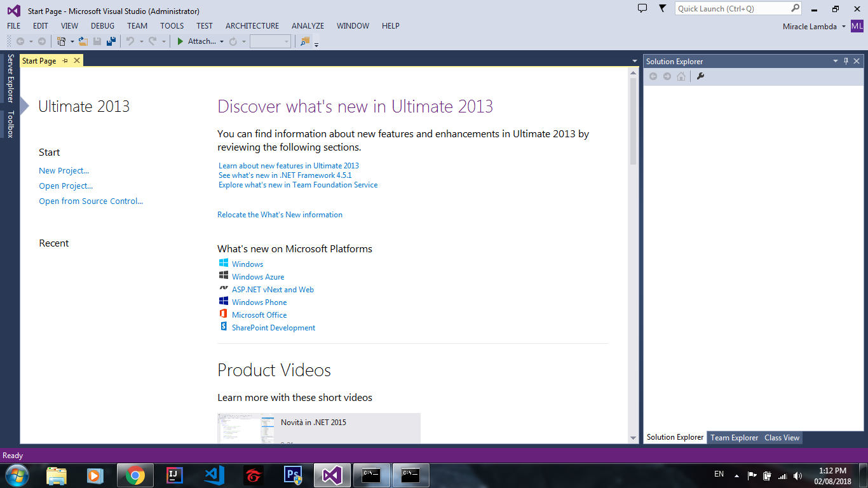Viewport: 868px width, 488px height.
Task: Open the DEBUG menu
Action: tap(103, 26)
